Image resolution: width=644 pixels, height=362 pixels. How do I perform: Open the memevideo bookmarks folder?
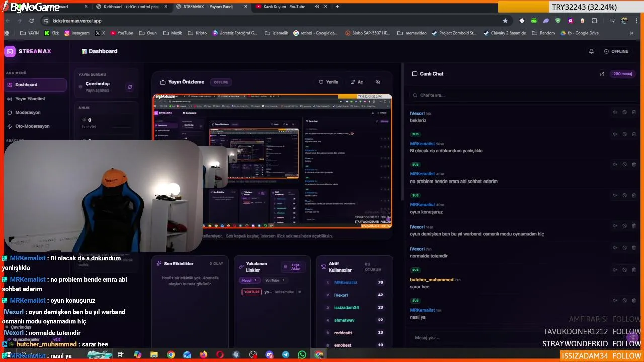(412, 33)
